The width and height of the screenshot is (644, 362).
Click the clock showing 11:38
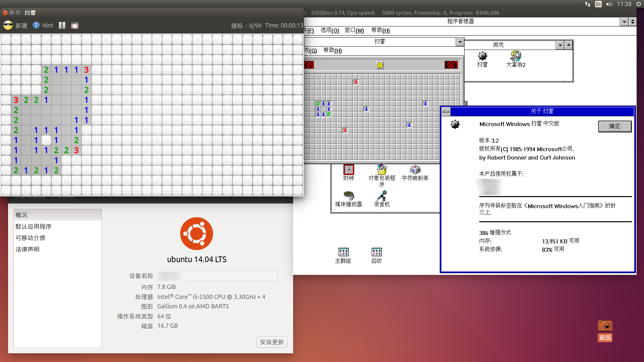(x=624, y=4)
